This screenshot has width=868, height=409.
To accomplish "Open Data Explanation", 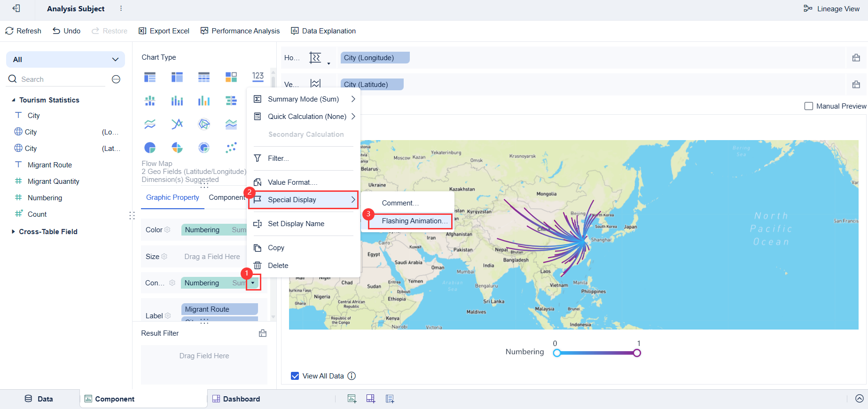I will [x=323, y=31].
